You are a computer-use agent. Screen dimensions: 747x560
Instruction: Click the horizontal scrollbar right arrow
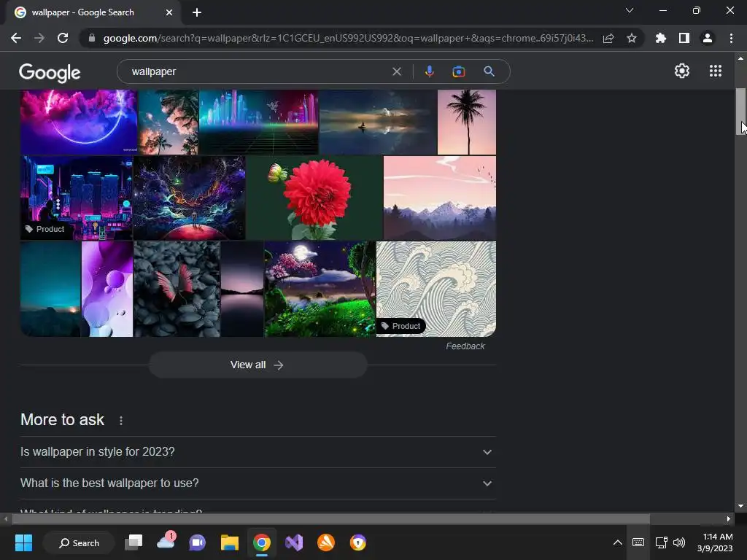point(729,518)
